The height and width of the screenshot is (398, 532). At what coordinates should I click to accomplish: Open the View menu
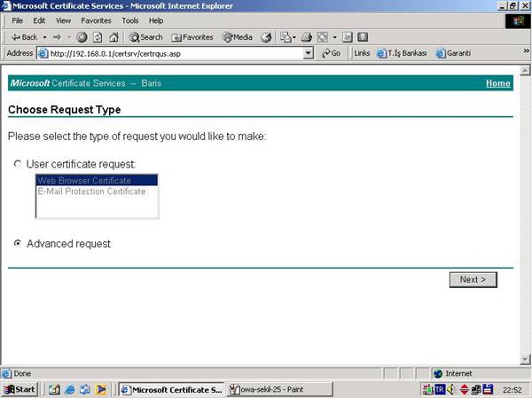pos(64,20)
